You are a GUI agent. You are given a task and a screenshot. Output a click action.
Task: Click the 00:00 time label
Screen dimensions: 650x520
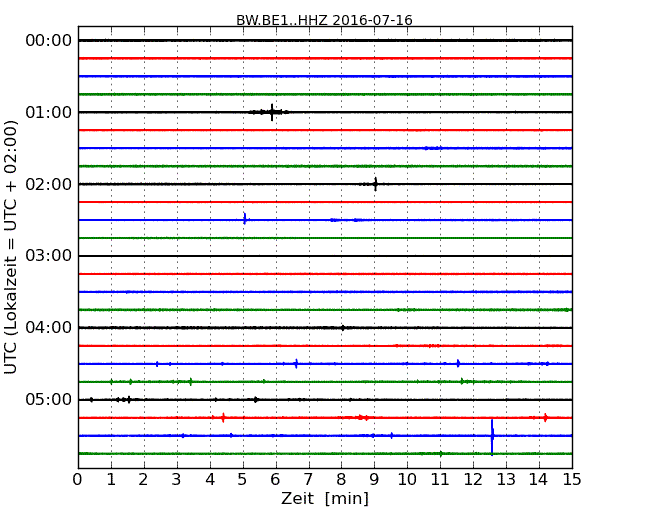point(49,41)
